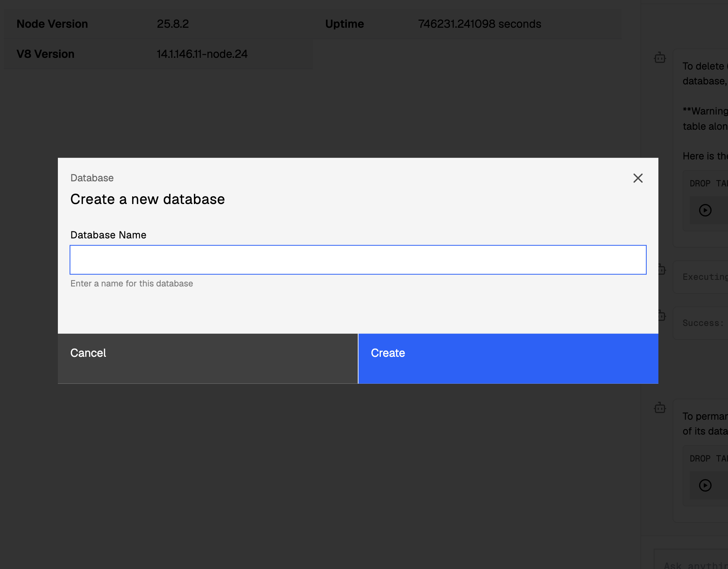Click the robot icon beside 'To delete' message
The image size is (728, 569).
(660, 57)
